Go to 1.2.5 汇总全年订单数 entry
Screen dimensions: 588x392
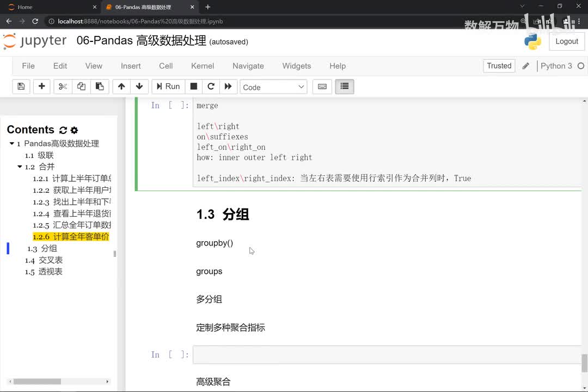pyautogui.click(x=72, y=225)
